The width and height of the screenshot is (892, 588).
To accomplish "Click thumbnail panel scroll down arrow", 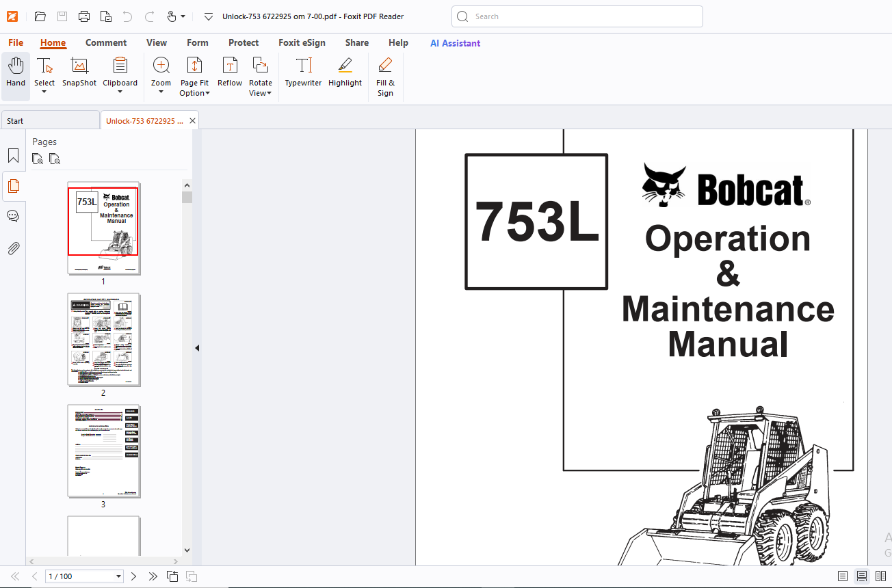I will pos(187,550).
